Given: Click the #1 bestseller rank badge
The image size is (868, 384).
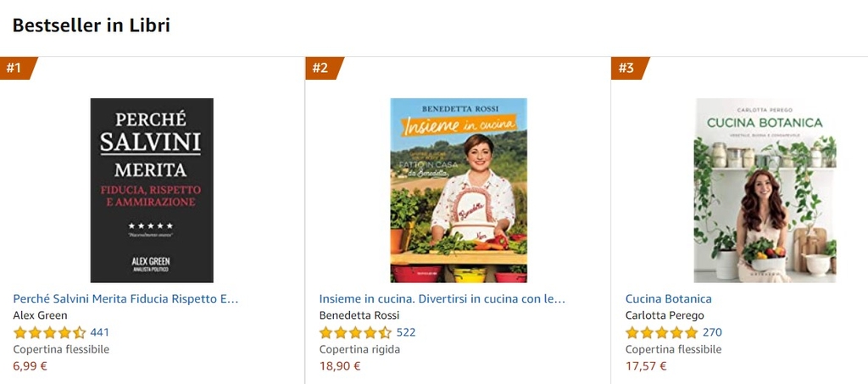Looking at the screenshot, I should click(17, 68).
